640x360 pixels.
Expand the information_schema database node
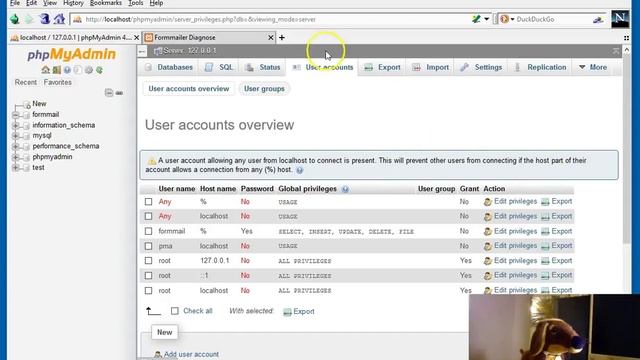[x=16, y=125]
